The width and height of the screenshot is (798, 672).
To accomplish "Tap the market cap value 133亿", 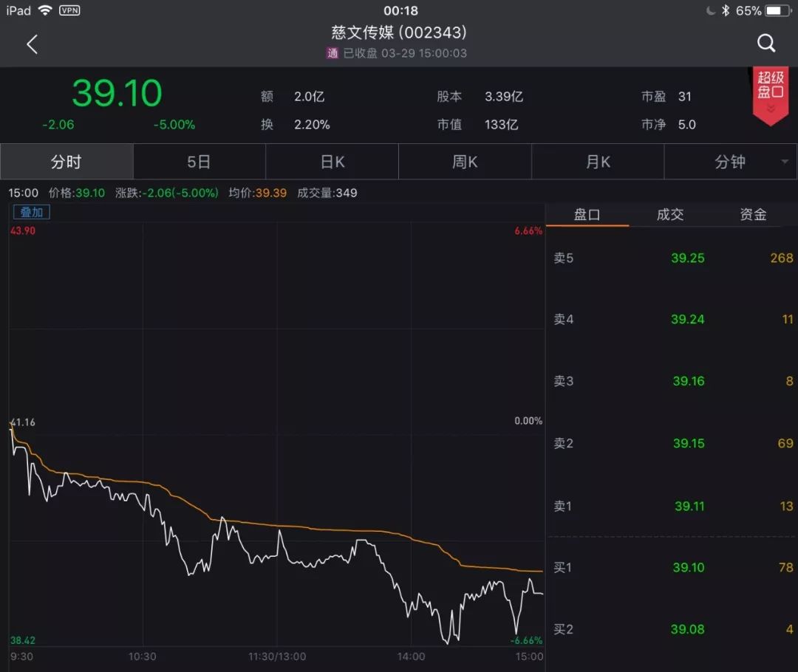I will pyautogui.click(x=501, y=125).
